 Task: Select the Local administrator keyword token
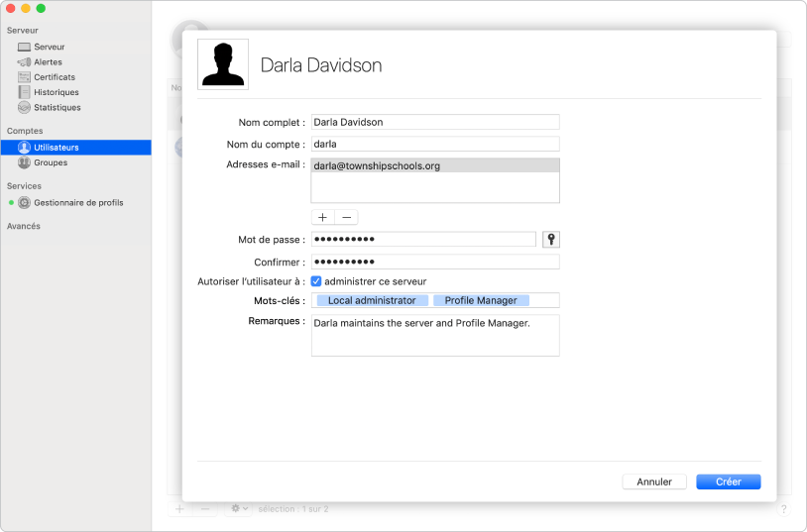point(372,300)
